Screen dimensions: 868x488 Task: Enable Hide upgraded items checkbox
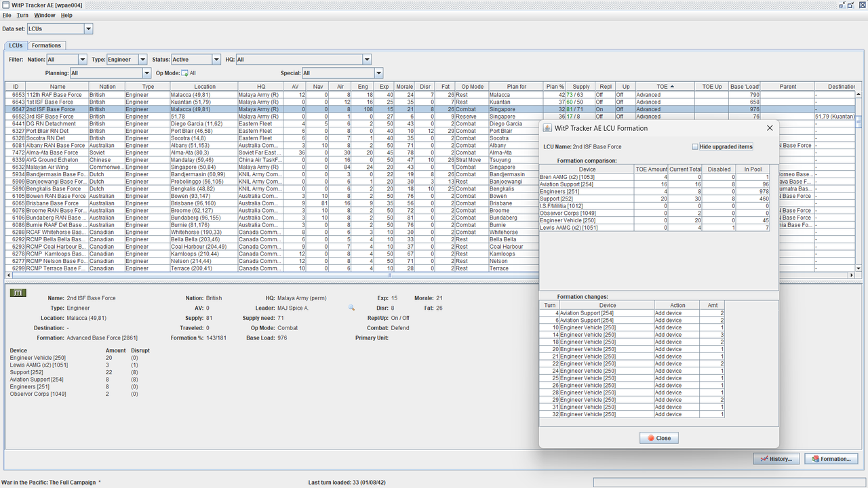coord(694,146)
